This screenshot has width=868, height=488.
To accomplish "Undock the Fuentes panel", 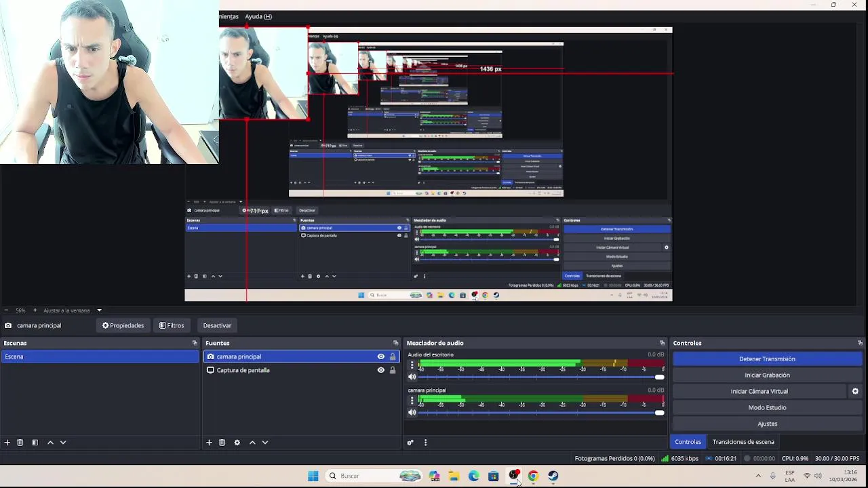I will (396, 343).
